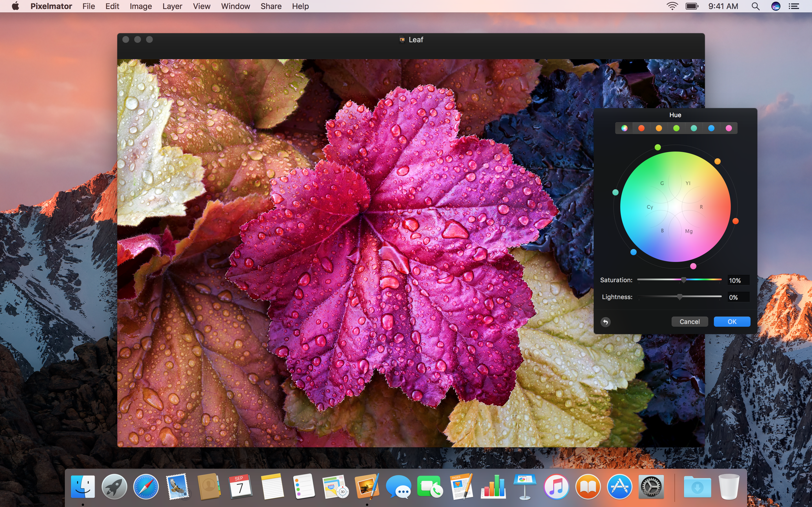Open the Layer menu
Screen dimensions: 812x507
[x=172, y=6]
